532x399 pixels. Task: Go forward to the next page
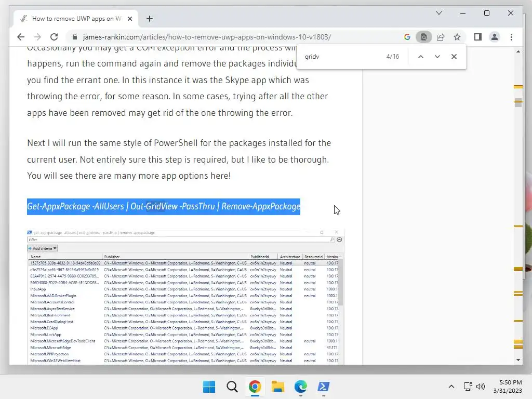(37, 37)
